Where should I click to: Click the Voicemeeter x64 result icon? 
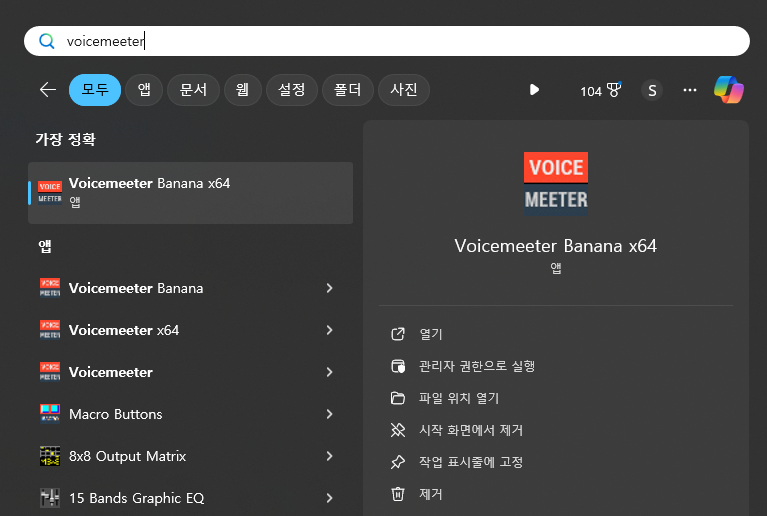[50, 330]
